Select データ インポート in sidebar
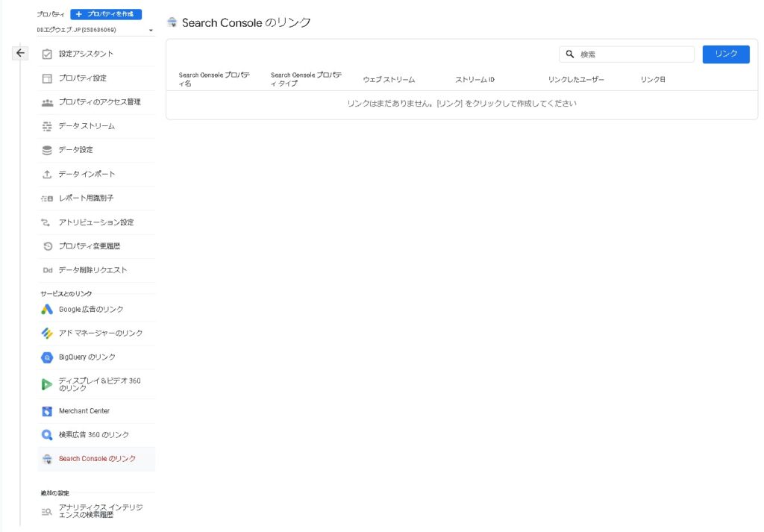The image size is (764, 532). coord(87,174)
